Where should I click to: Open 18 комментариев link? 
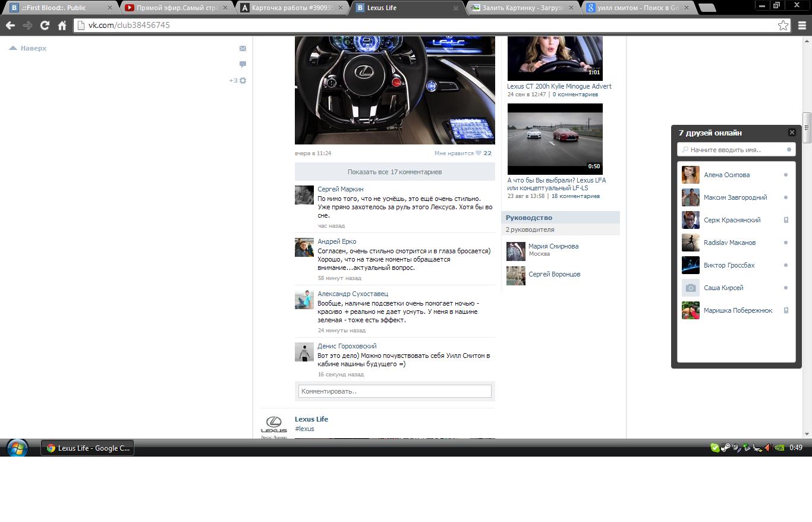(575, 196)
